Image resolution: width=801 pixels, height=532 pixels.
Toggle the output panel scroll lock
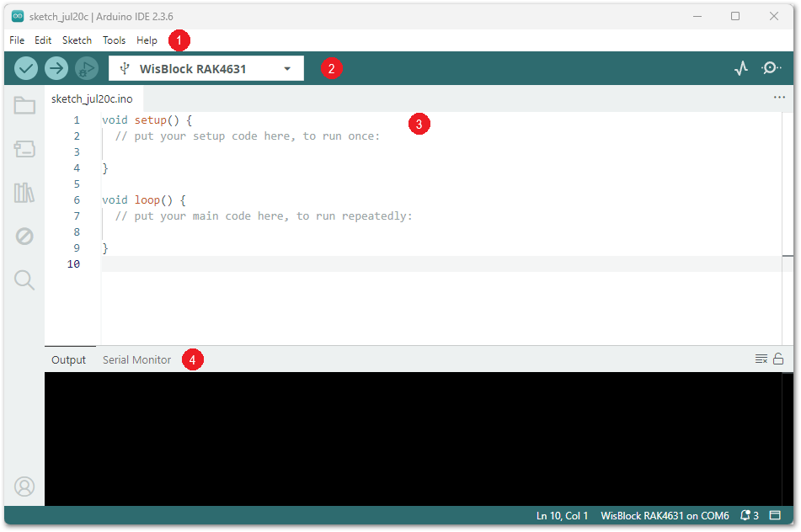click(x=778, y=359)
